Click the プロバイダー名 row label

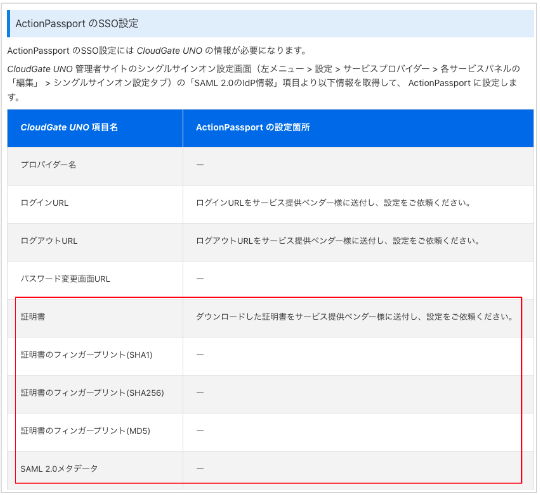tap(48, 165)
